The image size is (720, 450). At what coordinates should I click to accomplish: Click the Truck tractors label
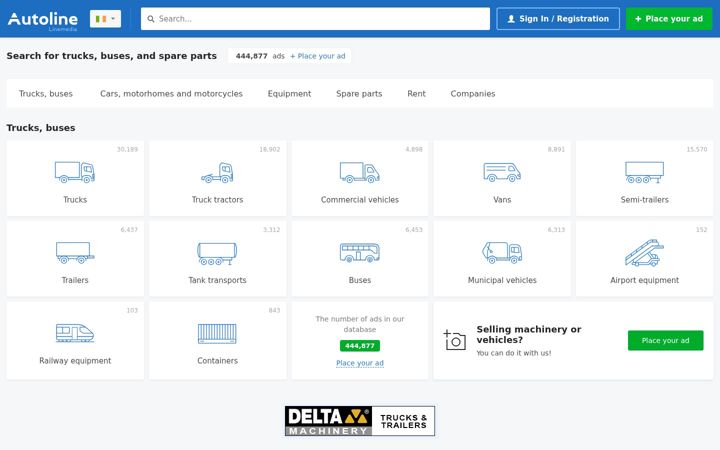[217, 200]
